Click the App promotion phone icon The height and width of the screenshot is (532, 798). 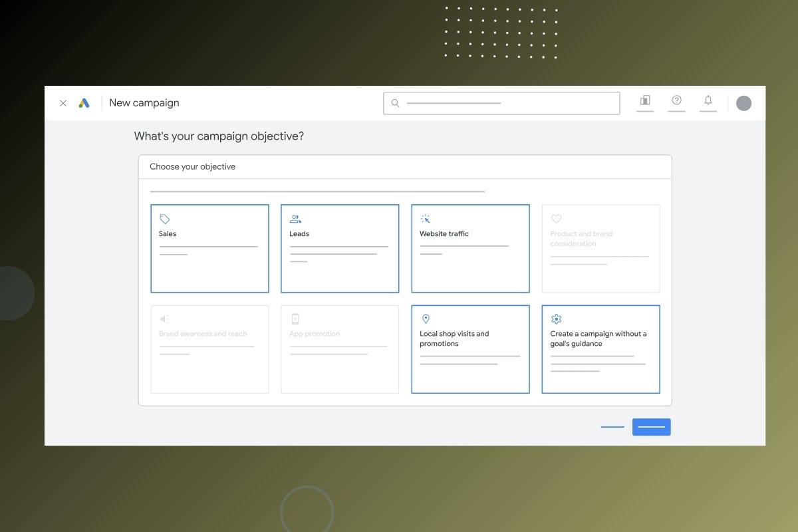pos(295,319)
